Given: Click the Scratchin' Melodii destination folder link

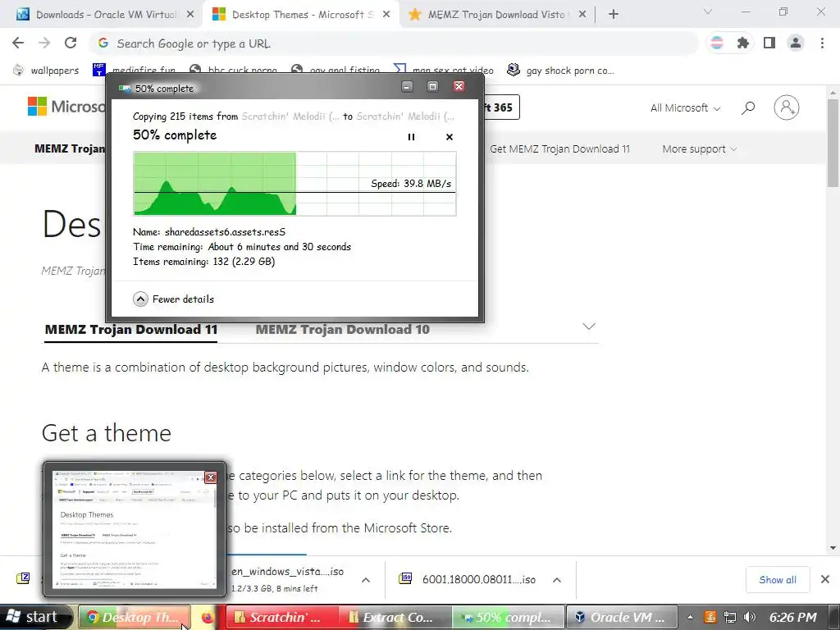Looking at the screenshot, I should [x=405, y=116].
